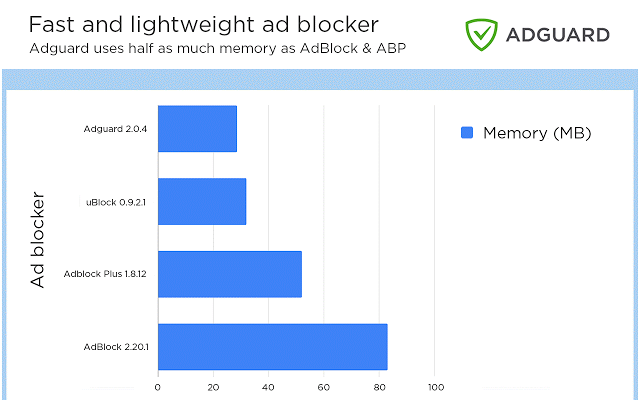Click the AdBlock 2.20.1 axis label
640x400 pixels.
tap(116, 347)
